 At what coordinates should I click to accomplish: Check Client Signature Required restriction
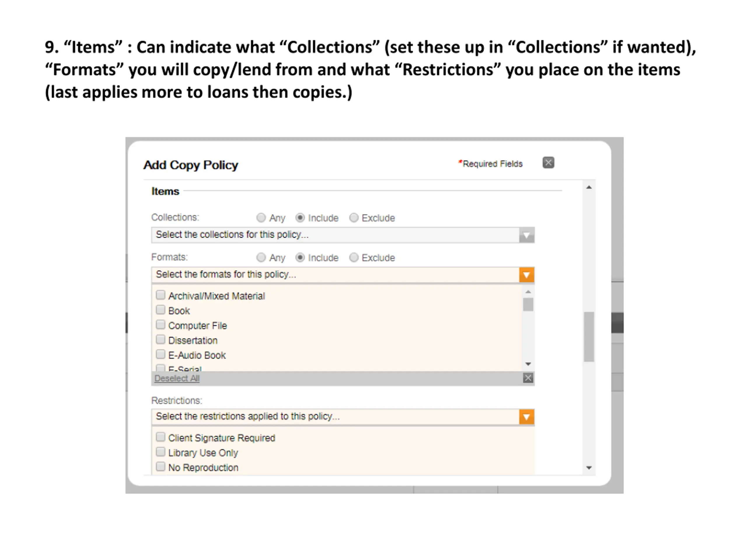pyautogui.click(x=160, y=437)
